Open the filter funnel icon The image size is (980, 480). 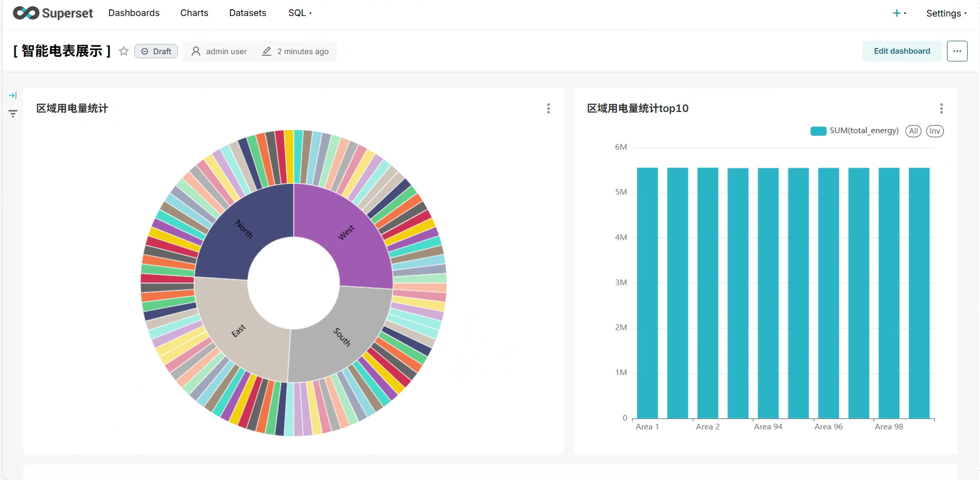(x=13, y=114)
